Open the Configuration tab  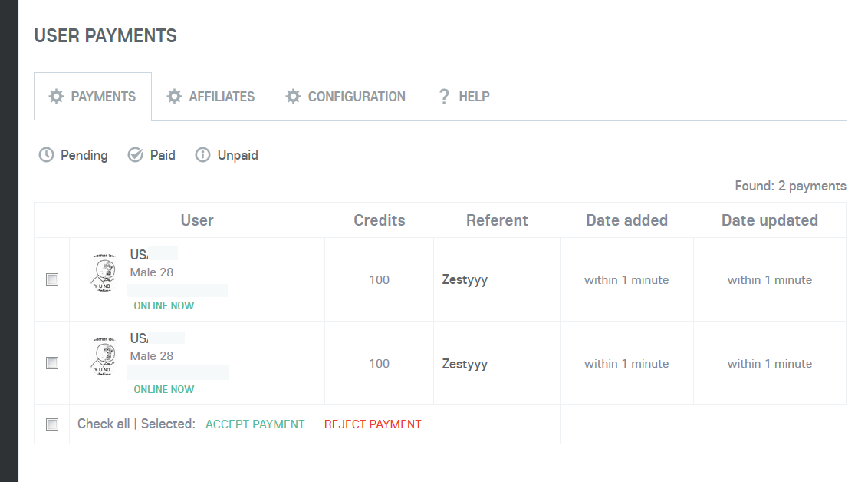(356, 97)
